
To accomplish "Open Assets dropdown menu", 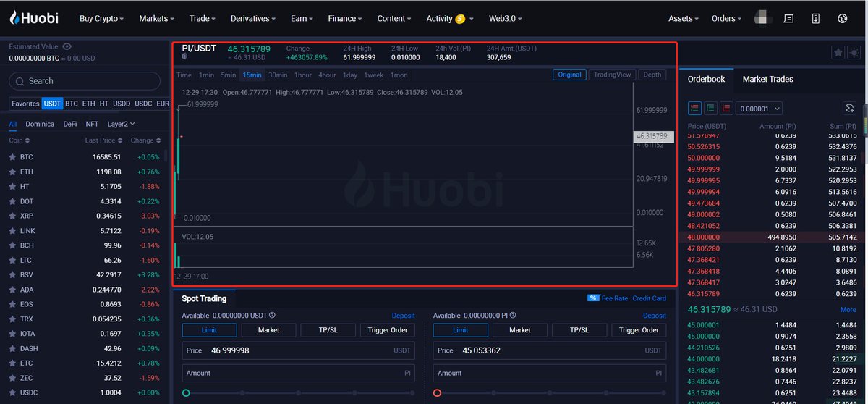I will pos(684,19).
